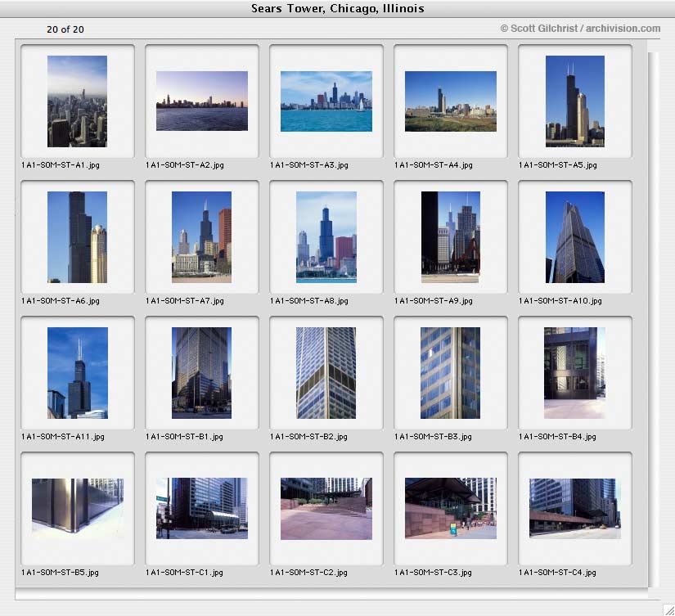
Task: Select the 1A1-SOM-ST-B2.jpg facade thumbnail
Action: pos(326,373)
